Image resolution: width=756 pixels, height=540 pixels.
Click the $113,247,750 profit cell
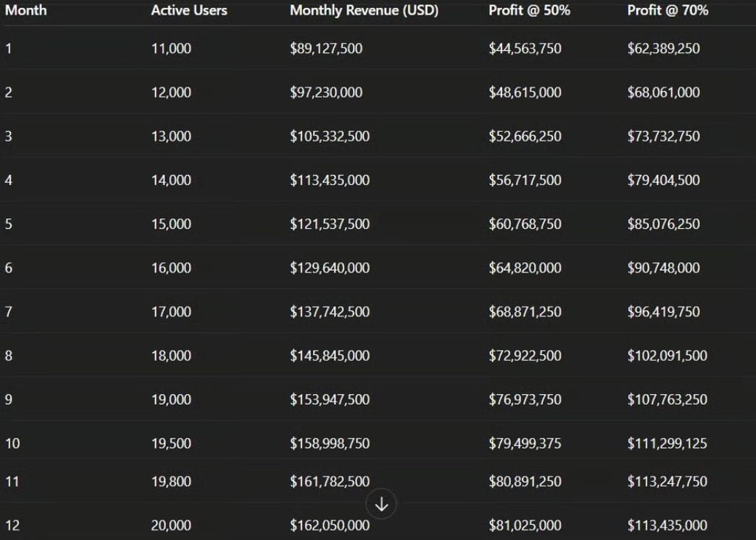(x=667, y=482)
